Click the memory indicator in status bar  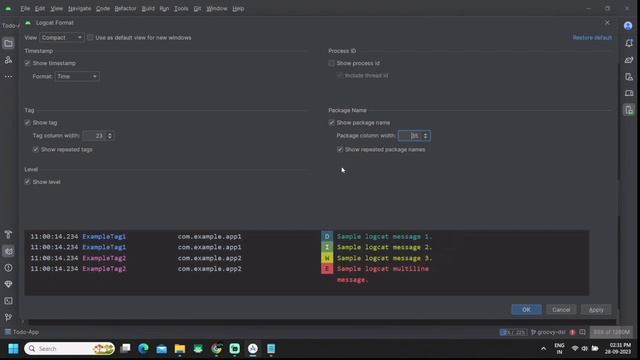point(611,332)
